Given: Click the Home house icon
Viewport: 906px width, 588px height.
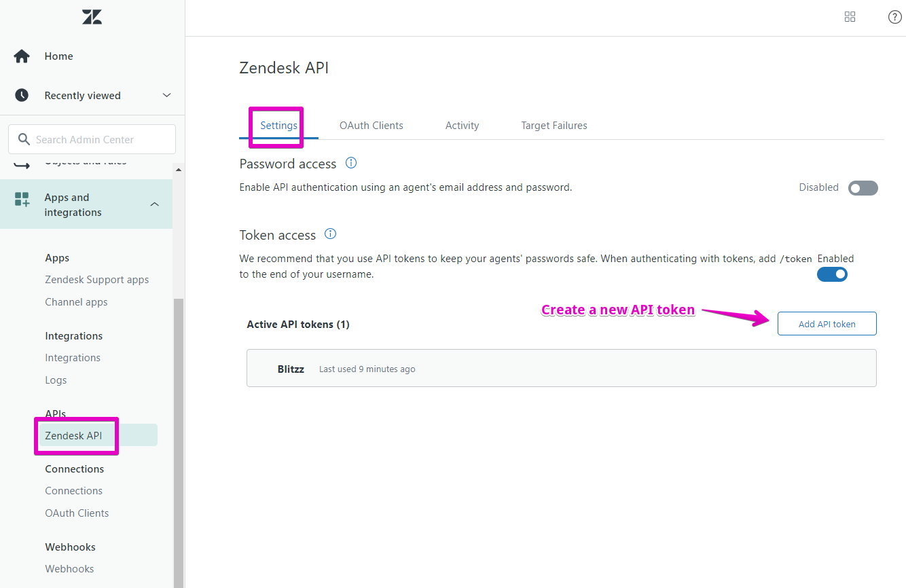Looking at the screenshot, I should [x=22, y=56].
